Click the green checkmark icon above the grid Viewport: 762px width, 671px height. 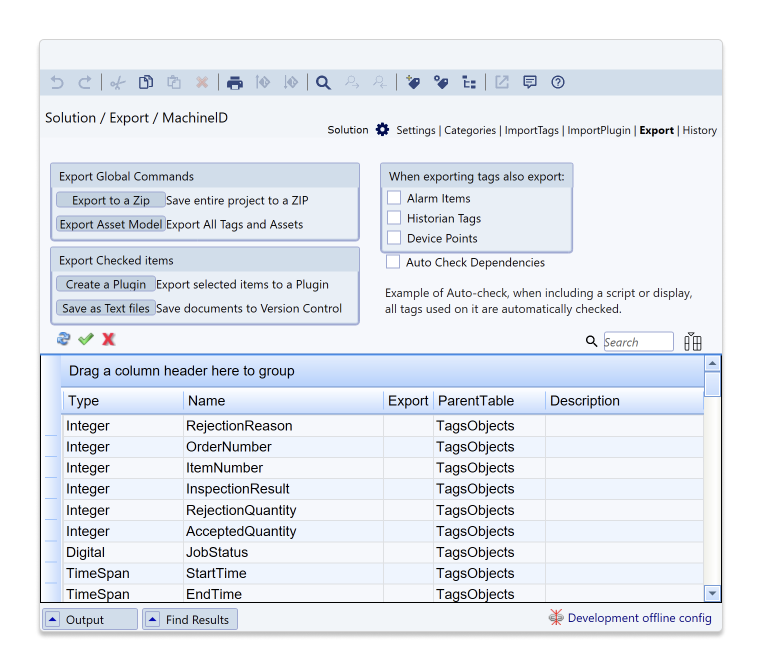86,340
